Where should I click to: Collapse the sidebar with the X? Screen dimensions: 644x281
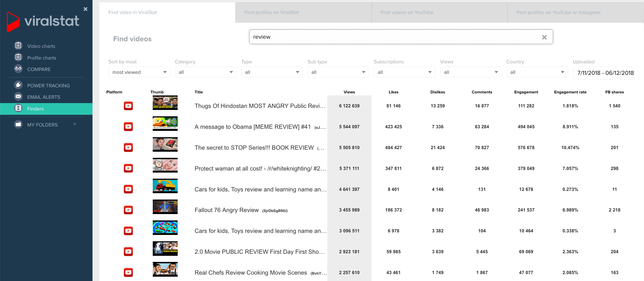(85, 9)
